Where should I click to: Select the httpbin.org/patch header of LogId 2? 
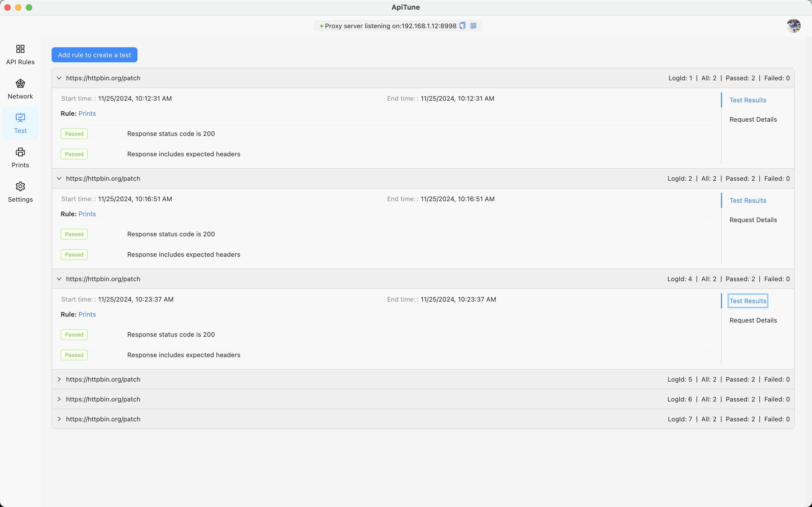click(103, 178)
